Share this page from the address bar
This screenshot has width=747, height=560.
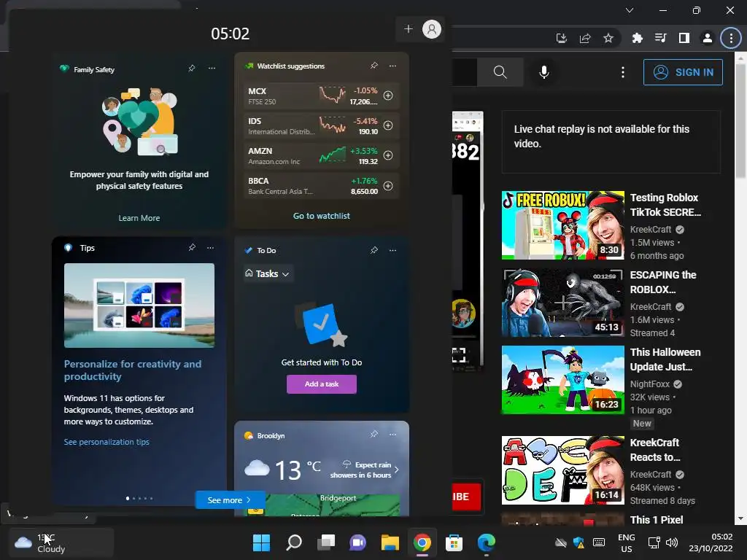click(585, 38)
